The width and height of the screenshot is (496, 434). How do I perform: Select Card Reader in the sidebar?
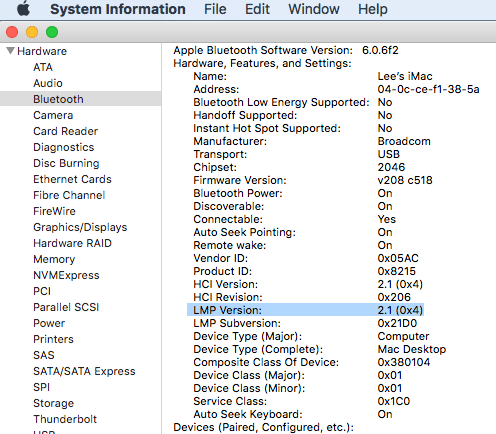(65, 131)
